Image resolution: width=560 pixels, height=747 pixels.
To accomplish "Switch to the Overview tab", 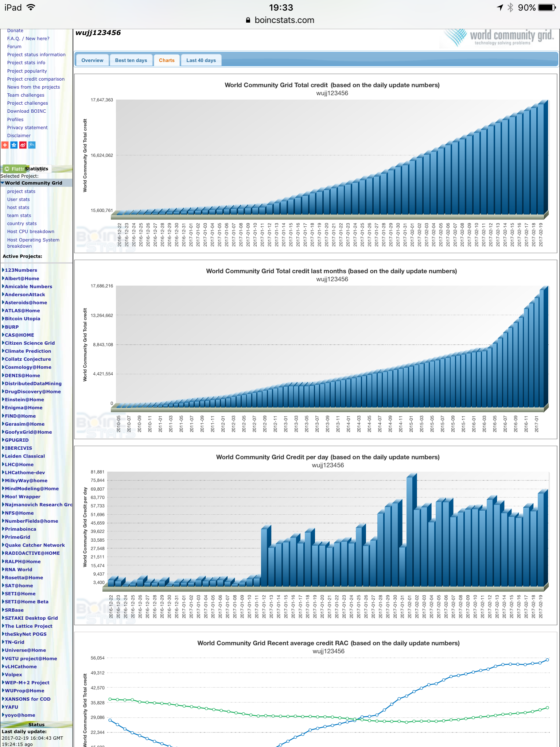I will pos(92,60).
